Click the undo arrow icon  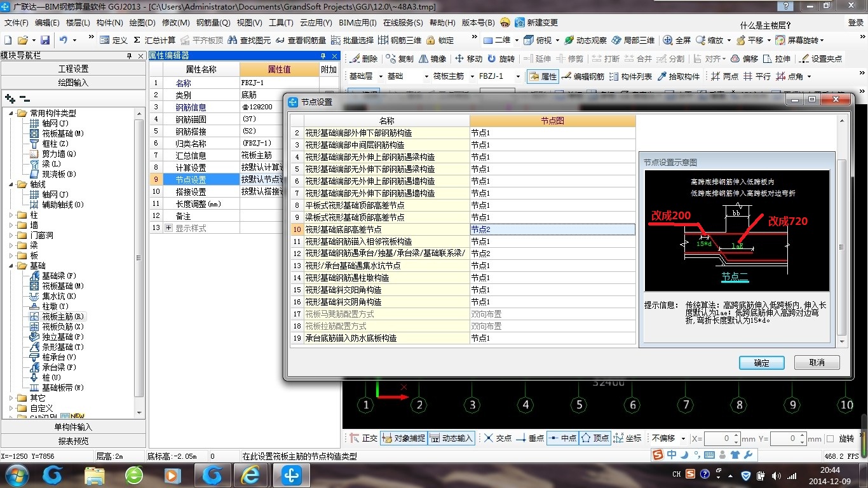click(64, 40)
